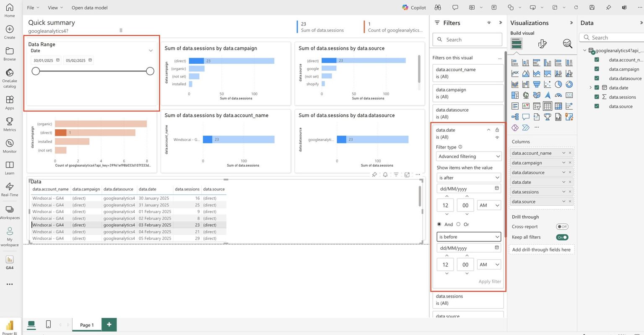The image size is (644, 335).
Task: Open the 'is after' condition dropdown
Action: [469, 178]
